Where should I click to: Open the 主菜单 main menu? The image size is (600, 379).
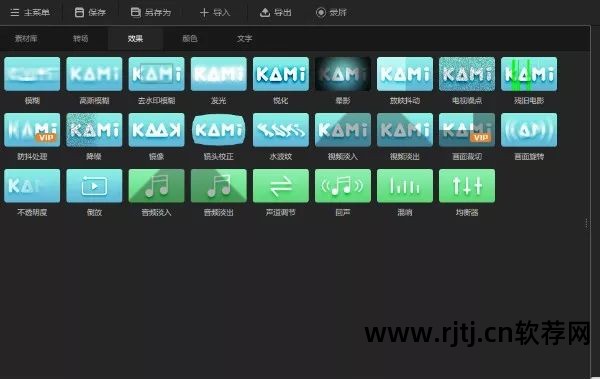coord(30,13)
